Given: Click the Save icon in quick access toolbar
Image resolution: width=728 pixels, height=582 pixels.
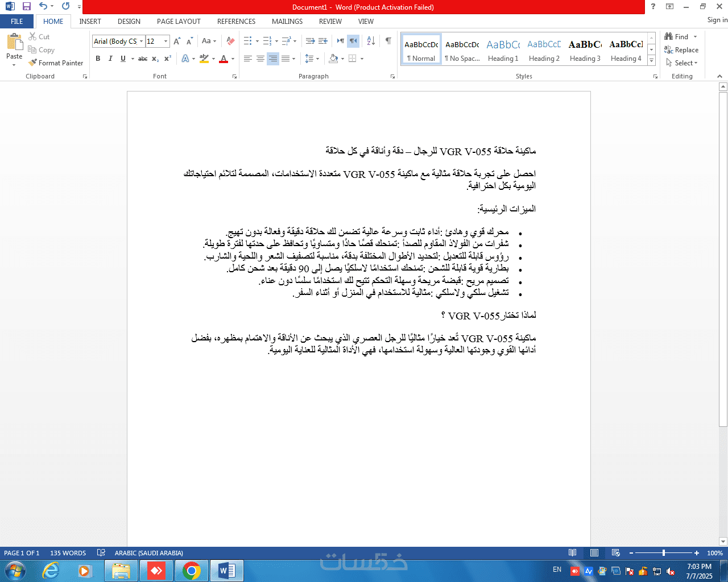Looking at the screenshot, I should coord(26,7).
